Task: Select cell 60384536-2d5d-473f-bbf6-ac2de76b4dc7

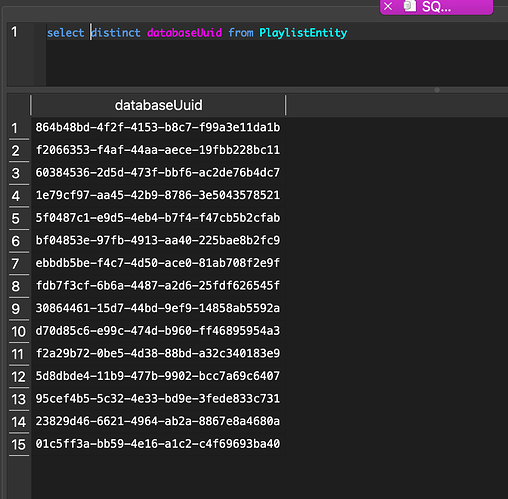Action: [158, 173]
